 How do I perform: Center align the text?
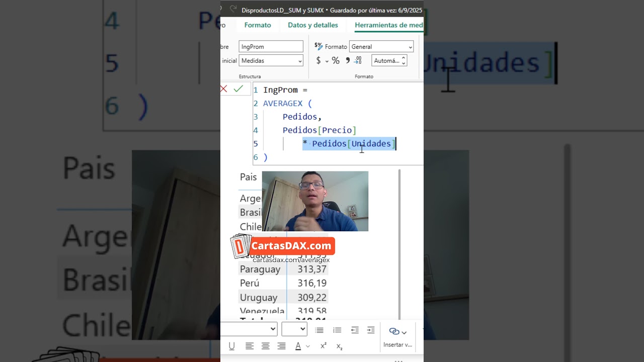point(266,346)
